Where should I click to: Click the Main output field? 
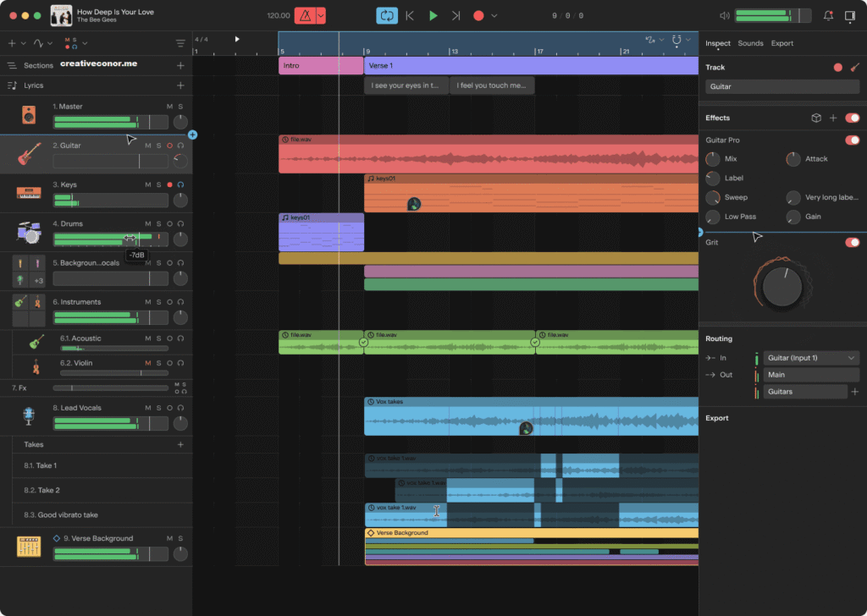[810, 375]
